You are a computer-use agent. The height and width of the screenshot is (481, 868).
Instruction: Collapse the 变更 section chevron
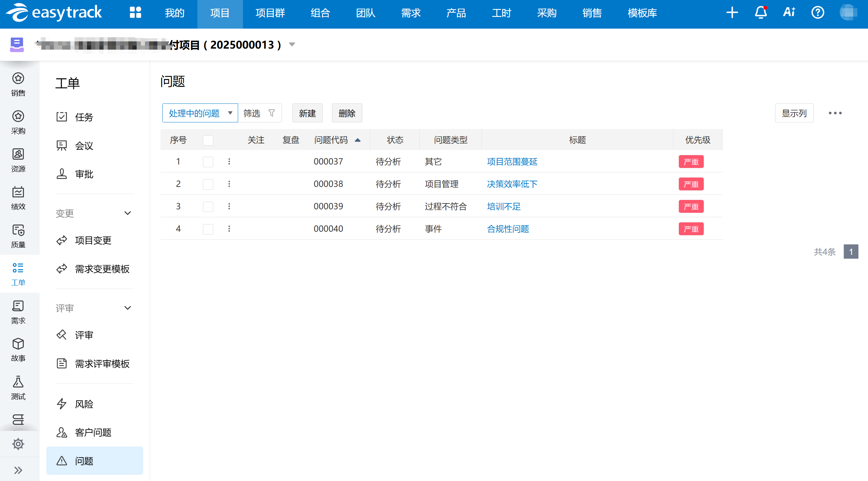click(128, 213)
